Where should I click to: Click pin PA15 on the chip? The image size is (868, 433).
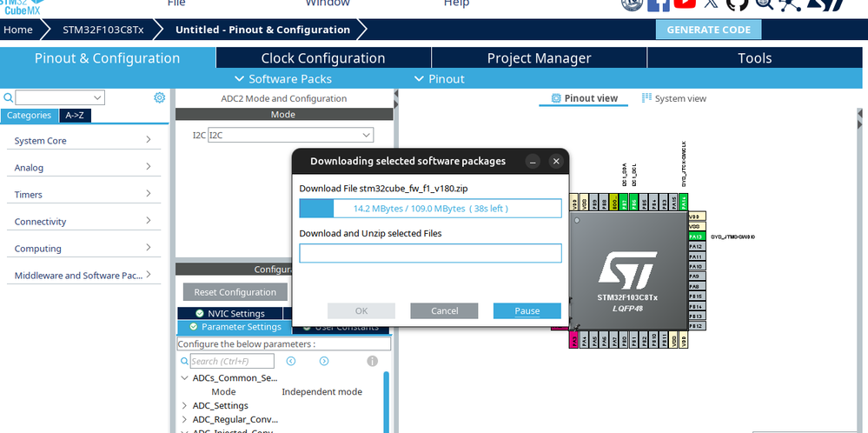coord(673,202)
